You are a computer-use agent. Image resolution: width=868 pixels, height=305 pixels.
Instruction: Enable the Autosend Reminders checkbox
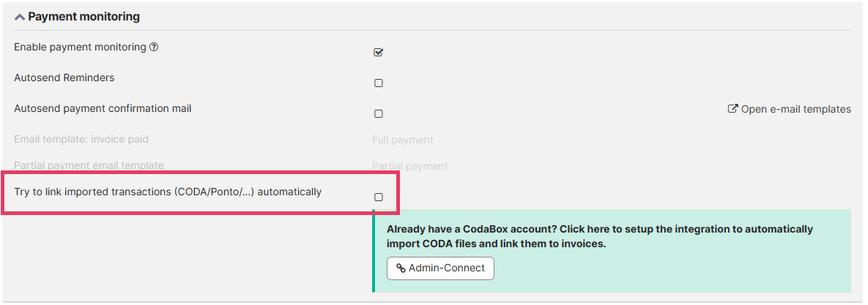pyautogui.click(x=379, y=83)
